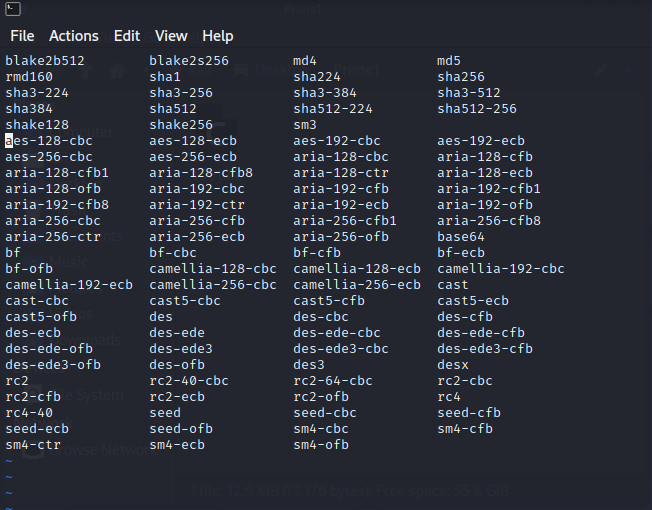Open the File menu
The width and height of the screenshot is (652, 510).
click(x=22, y=36)
